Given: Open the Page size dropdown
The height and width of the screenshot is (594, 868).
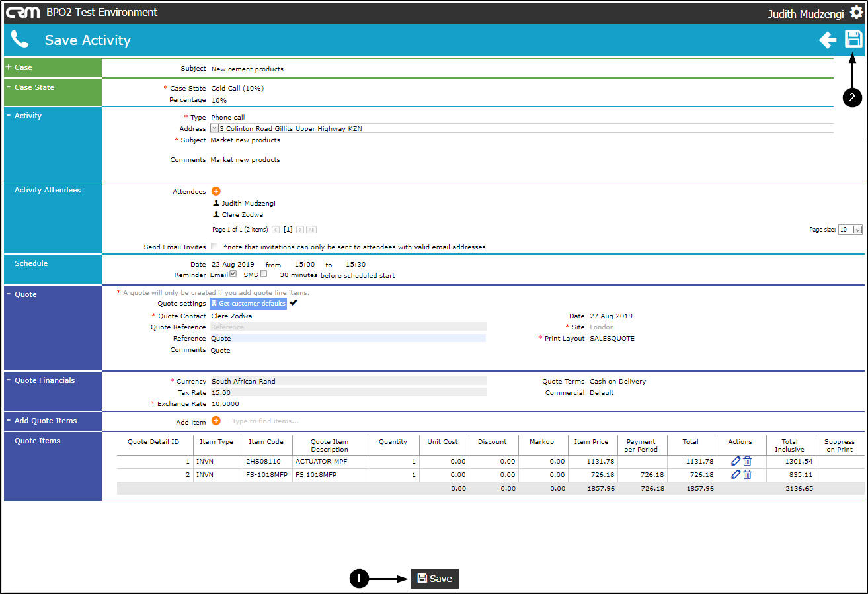Looking at the screenshot, I should (857, 230).
